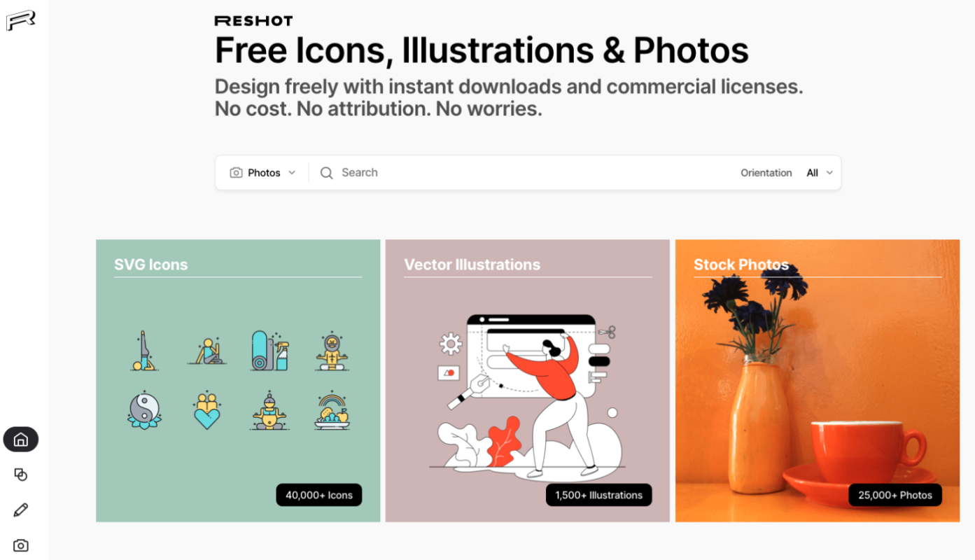Viewport: 975px width, 560px height.
Task: Click the magnifying glass search icon
Action: click(x=326, y=173)
